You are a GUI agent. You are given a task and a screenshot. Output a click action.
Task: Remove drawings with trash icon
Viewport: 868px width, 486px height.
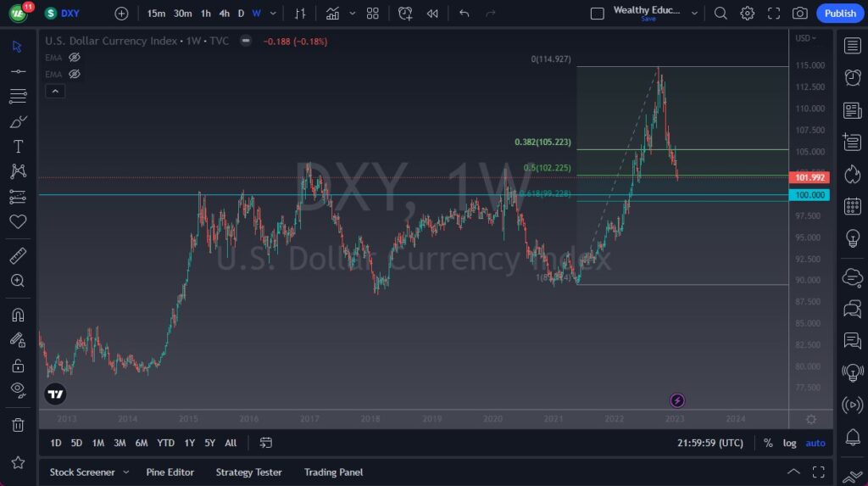coord(18,425)
